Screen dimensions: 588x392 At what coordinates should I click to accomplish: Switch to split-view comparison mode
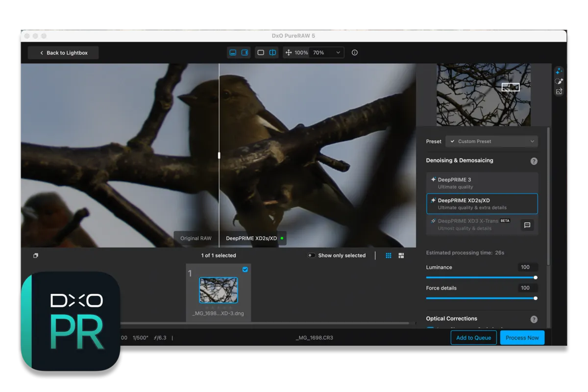(x=272, y=52)
